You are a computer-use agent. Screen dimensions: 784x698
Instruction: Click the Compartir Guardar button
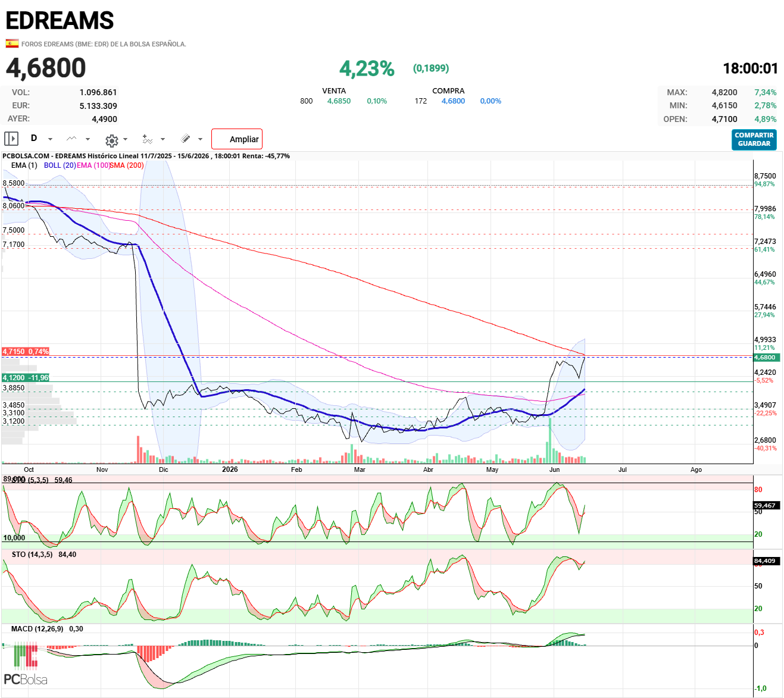754,139
